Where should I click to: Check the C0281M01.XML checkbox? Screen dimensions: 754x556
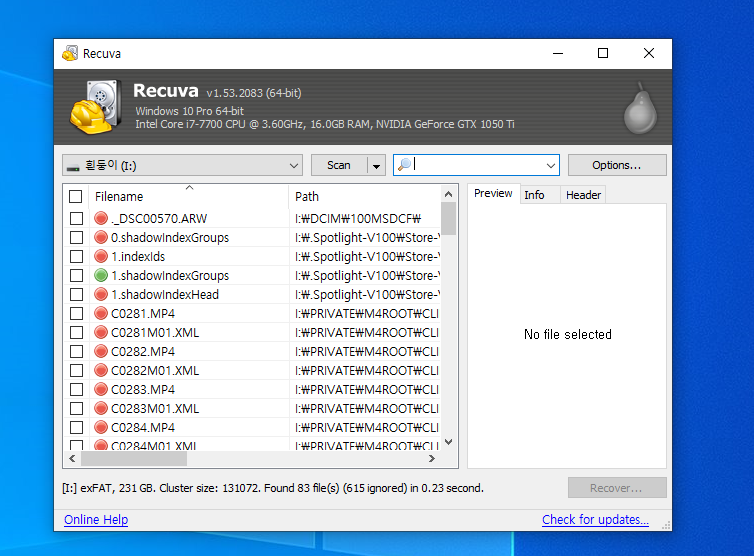[x=76, y=332]
